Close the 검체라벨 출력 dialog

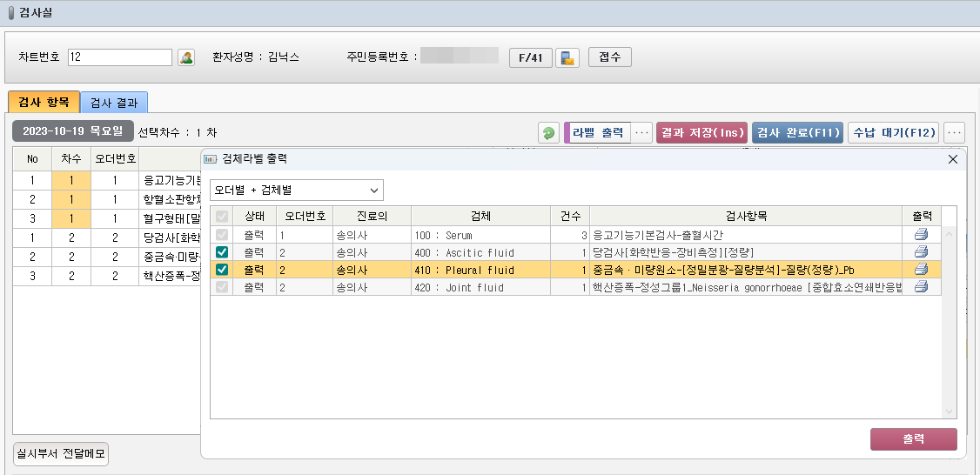coord(952,159)
